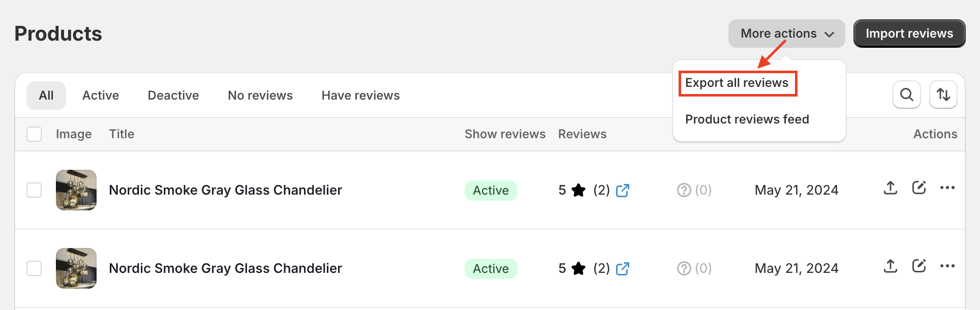980x310 pixels.
Task: Toggle the select-all products checkbox
Action: pyautogui.click(x=34, y=134)
